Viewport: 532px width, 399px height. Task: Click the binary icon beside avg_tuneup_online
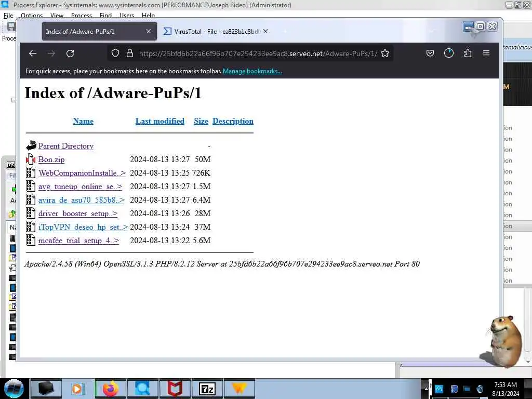31,187
